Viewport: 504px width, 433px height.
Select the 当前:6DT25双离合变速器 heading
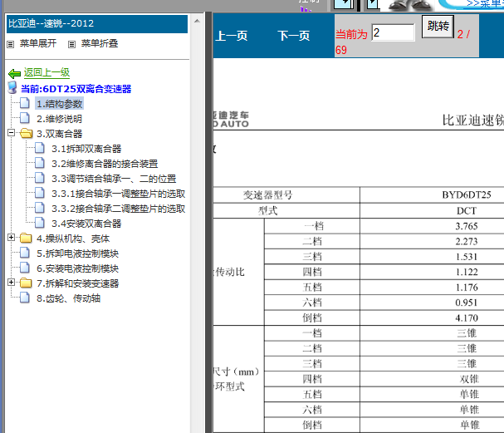tap(76, 89)
